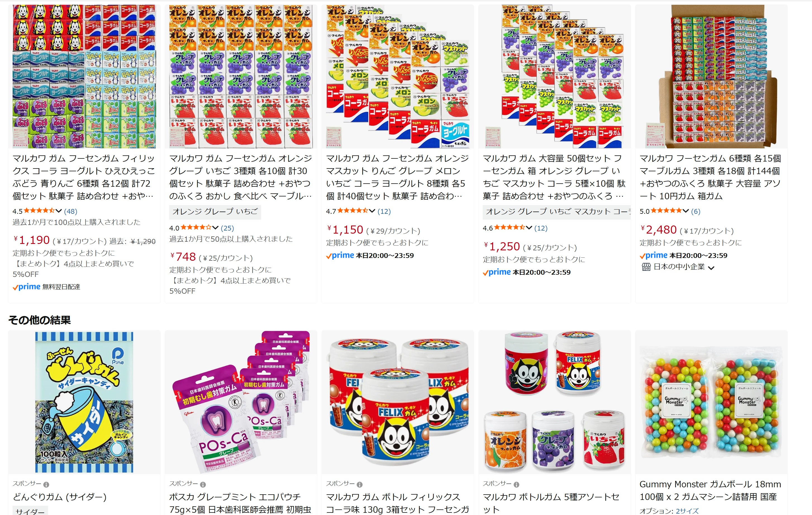Click sponsor info icon under Felix bottle gum
Image resolution: width=812 pixels, height=515 pixels.
(x=359, y=484)
